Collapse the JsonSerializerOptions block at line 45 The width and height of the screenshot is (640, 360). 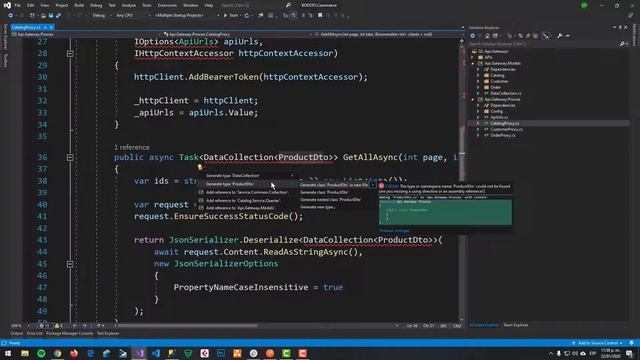click(70, 264)
